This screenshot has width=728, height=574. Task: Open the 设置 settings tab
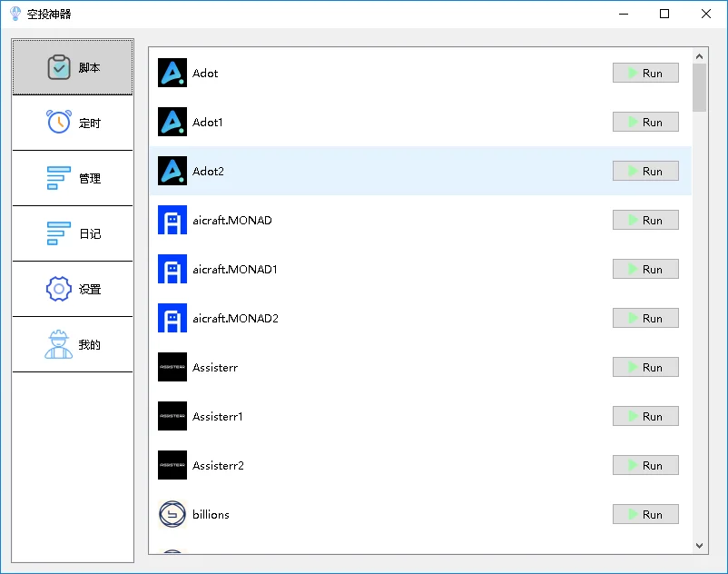pos(73,289)
